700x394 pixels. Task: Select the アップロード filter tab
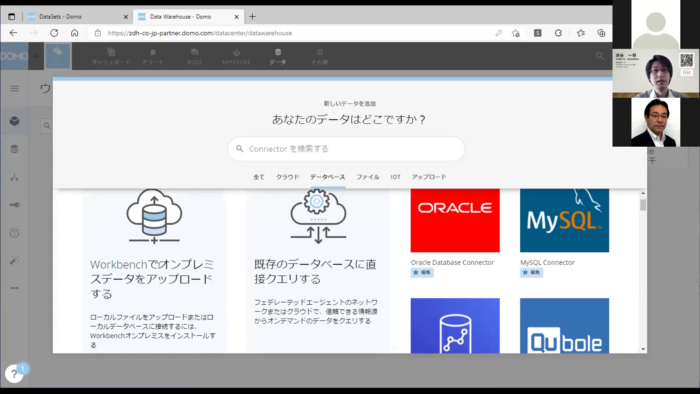[429, 177]
